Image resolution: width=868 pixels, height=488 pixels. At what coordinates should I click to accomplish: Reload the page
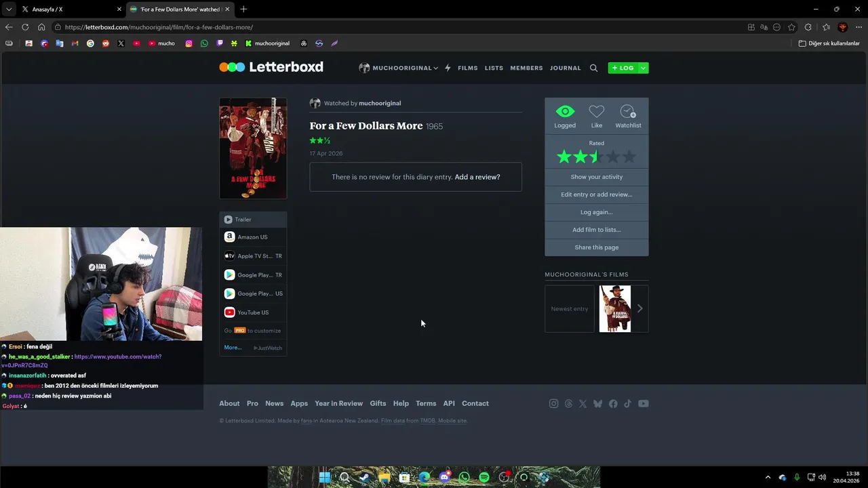coord(25,27)
